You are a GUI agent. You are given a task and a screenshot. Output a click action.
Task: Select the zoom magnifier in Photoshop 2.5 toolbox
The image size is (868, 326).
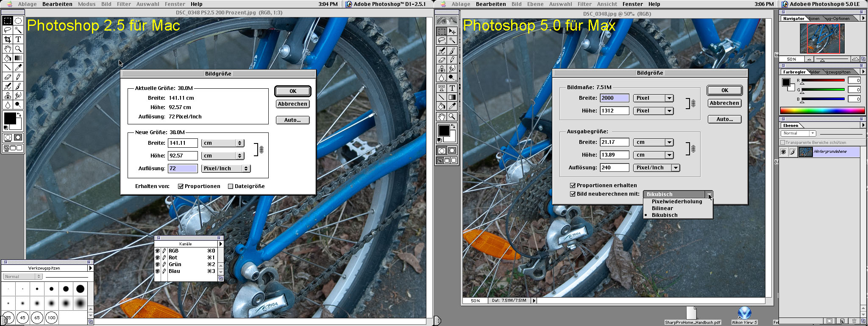coord(18,48)
